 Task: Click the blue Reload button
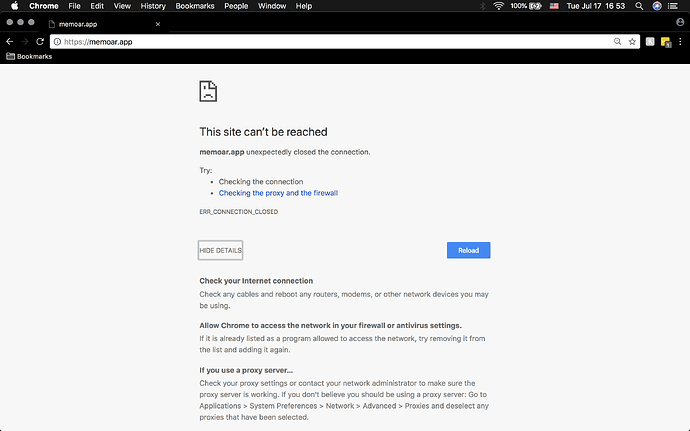click(x=468, y=250)
